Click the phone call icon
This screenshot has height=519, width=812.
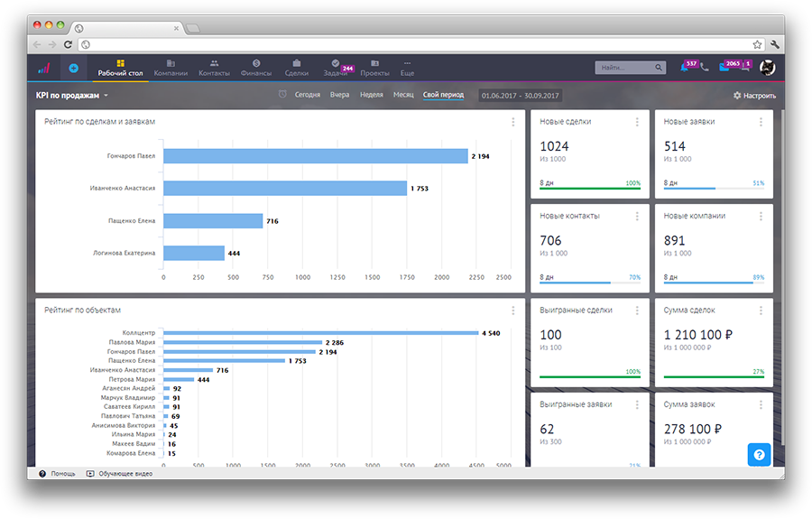tap(704, 68)
